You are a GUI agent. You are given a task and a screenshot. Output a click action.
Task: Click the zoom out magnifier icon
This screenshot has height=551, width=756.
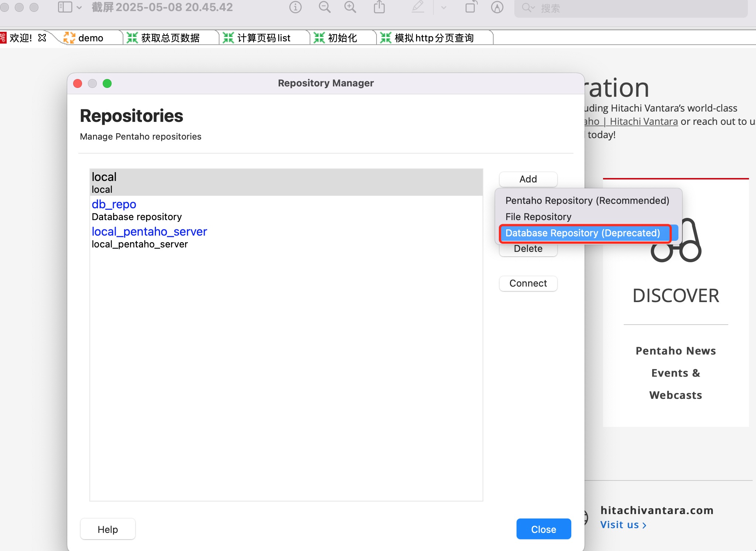tap(324, 7)
